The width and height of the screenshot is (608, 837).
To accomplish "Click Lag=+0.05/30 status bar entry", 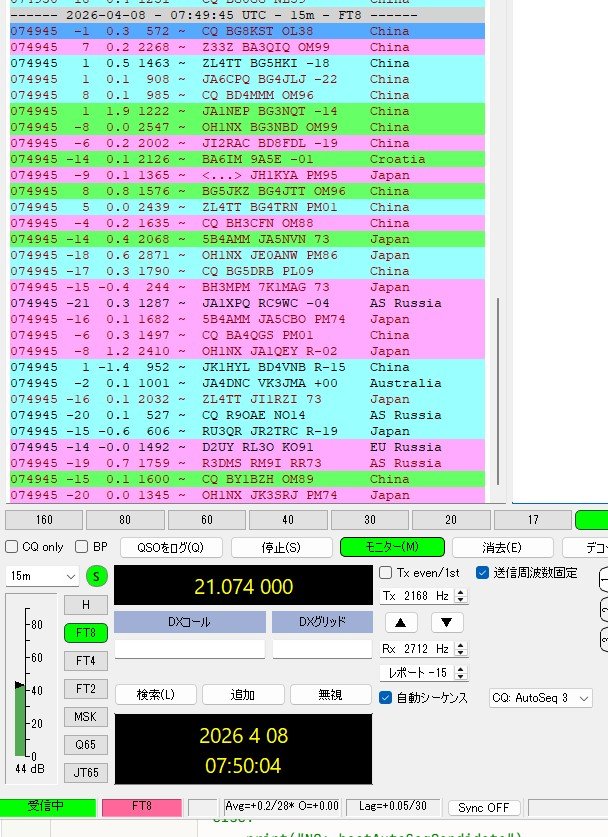I will (393, 807).
